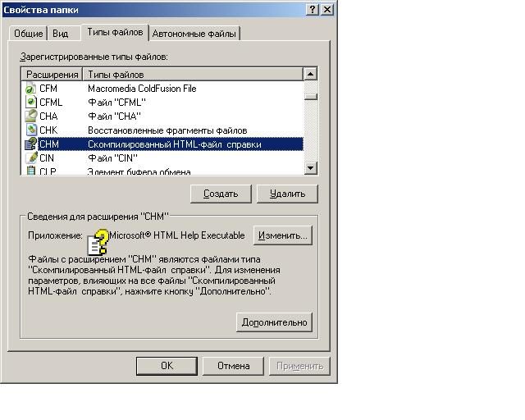
Task: Click the question mark help button
Action: (313, 9)
